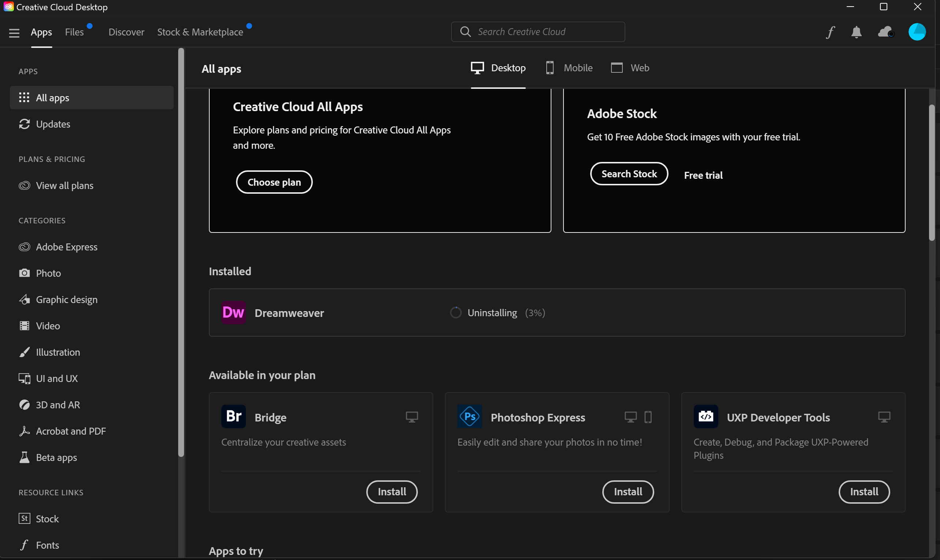This screenshot has height=560, width=940.
Task: Click the UXP Developer Tools icon
Action: point(705,417)
